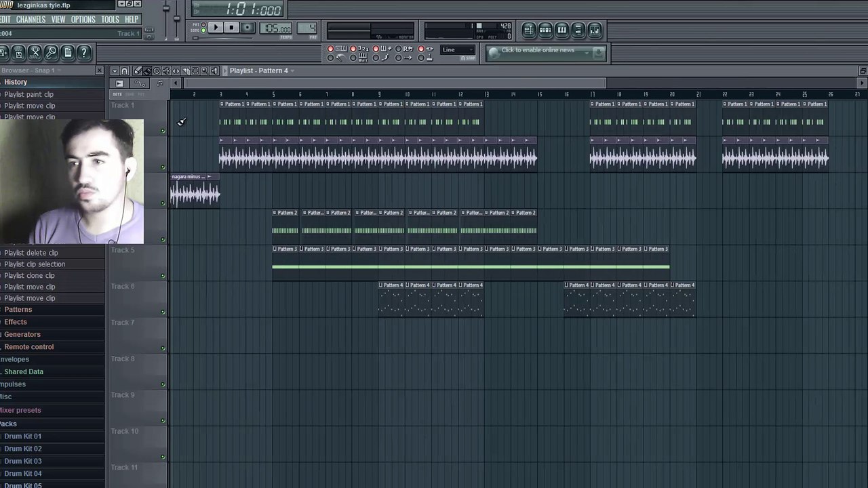Viewport: 868px width, 488px height.
Task: Select the Slip tool in playlist toolbar
Action: tap(176, 70)
